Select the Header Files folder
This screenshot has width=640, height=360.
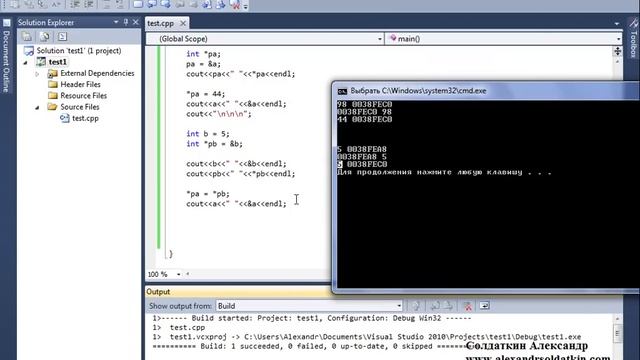[x=80, y=84]
